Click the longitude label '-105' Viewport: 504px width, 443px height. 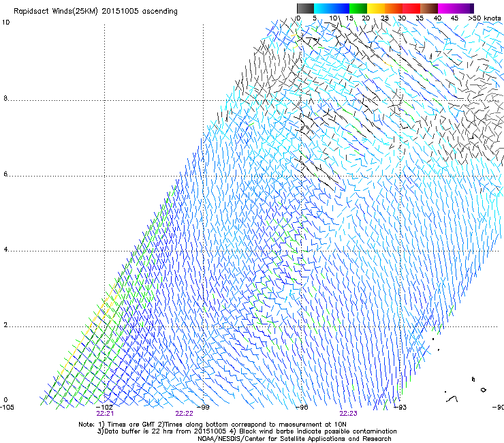7,408
